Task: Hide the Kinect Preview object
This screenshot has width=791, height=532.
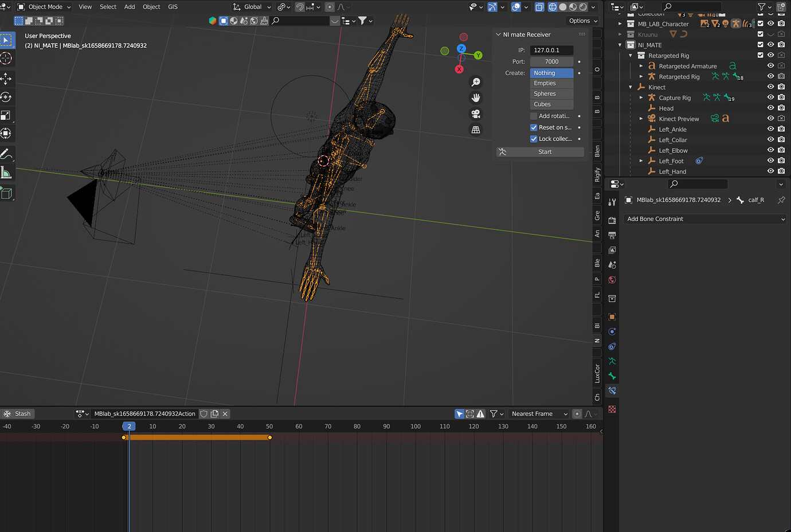Action: pos(770,119)
